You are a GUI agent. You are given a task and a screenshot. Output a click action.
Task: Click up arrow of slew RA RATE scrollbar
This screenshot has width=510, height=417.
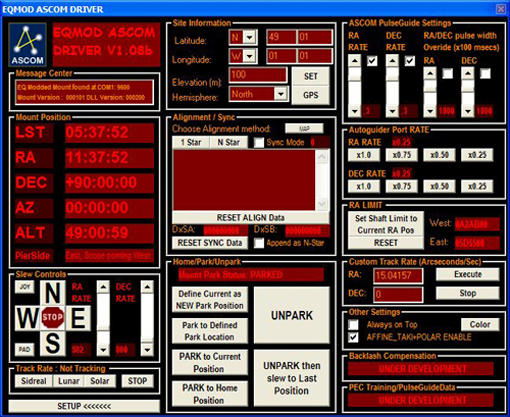pyautogui.click(x=103, y=287)
